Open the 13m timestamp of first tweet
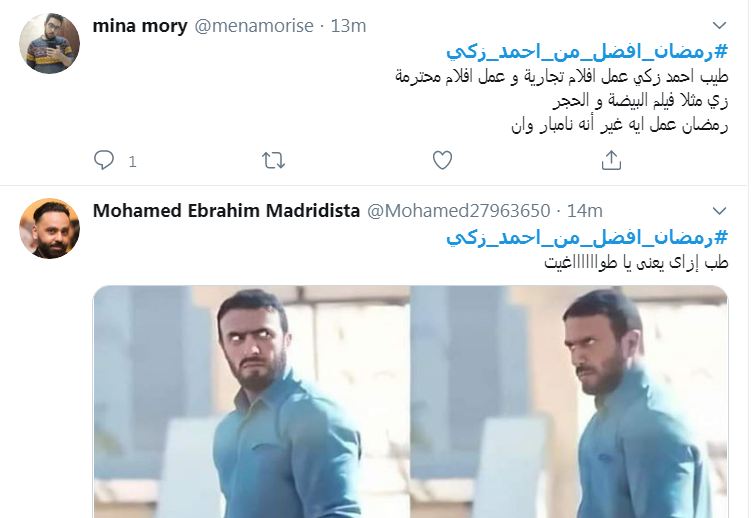Screen dimensions: 751x518 click(348, 26)
